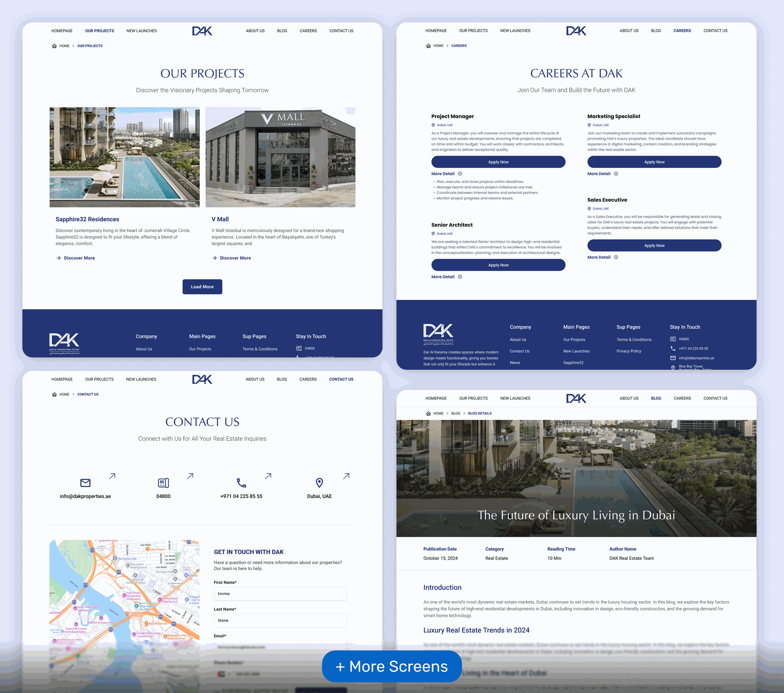Click the phone handset icon above +971 number
Screen dimensions: 784x693
coord(241,483)
